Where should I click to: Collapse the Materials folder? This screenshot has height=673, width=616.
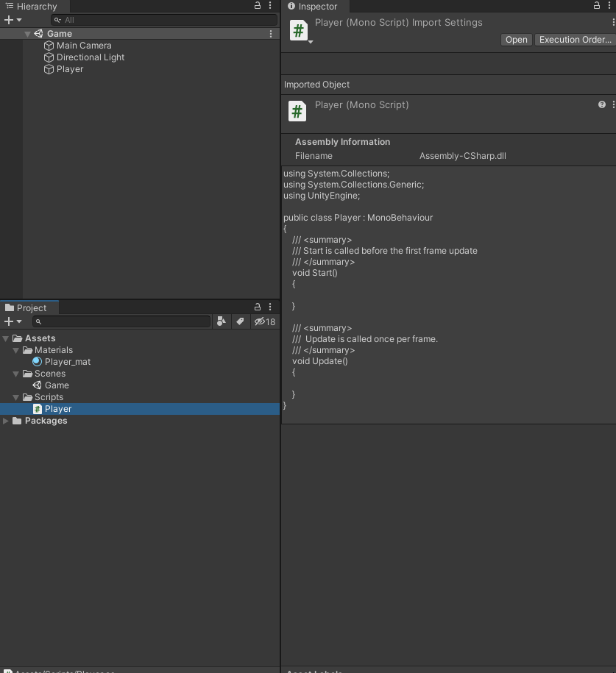[x=16, y=350]
